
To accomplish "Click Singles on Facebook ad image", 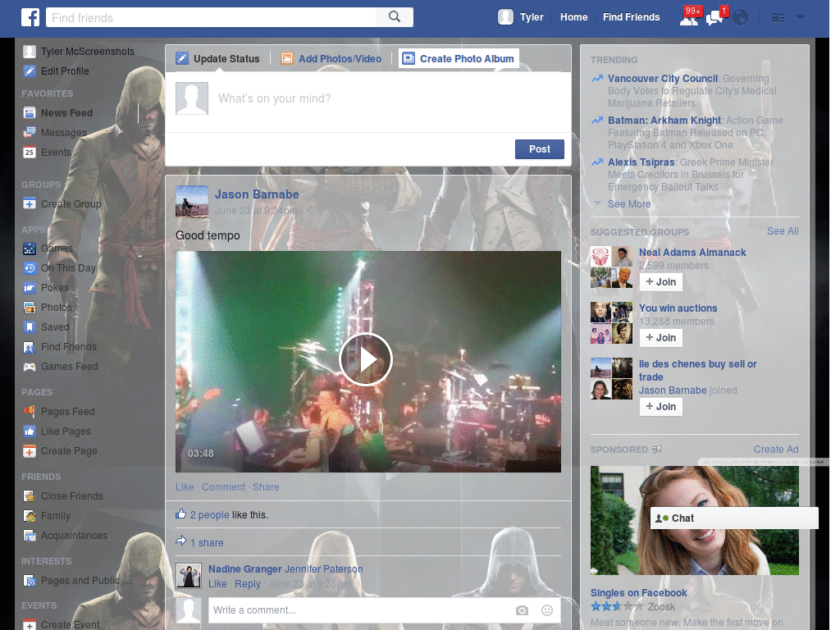I will pyautogui.click(x=694, y=520).
